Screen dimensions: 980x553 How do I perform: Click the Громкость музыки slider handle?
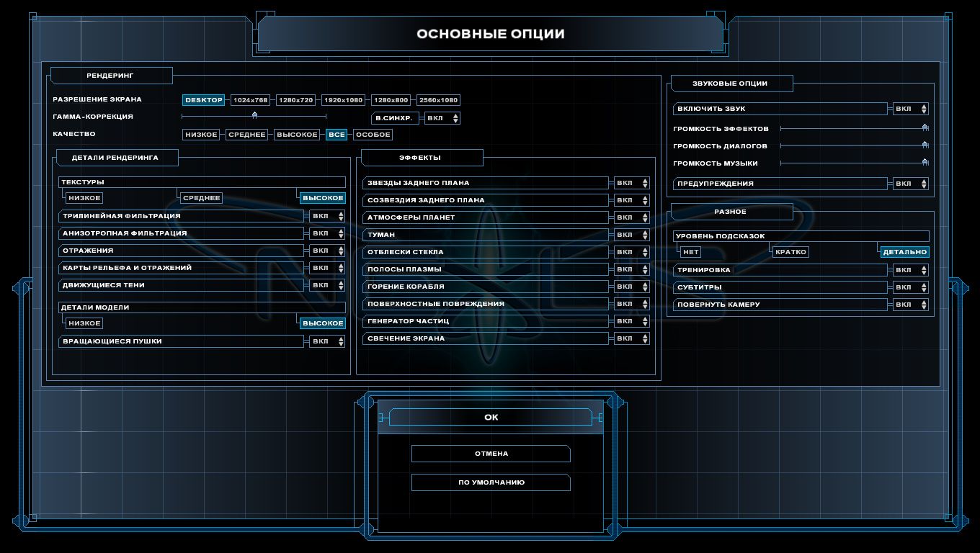tap(925, 163)
